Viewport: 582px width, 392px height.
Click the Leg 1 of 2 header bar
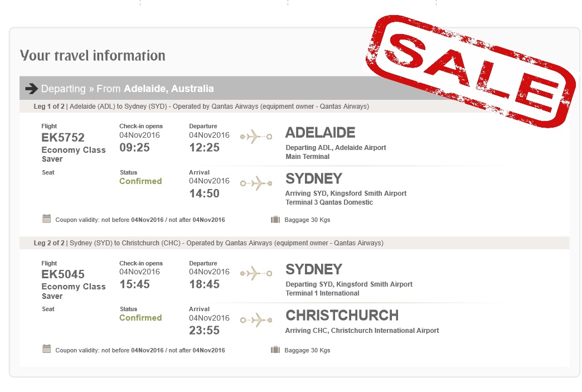coord(294,107)
